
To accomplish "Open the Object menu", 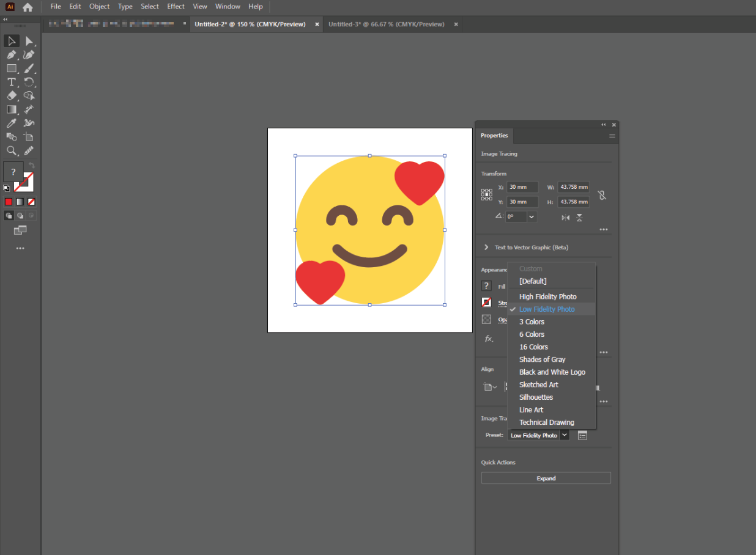I will pos(99,7).
